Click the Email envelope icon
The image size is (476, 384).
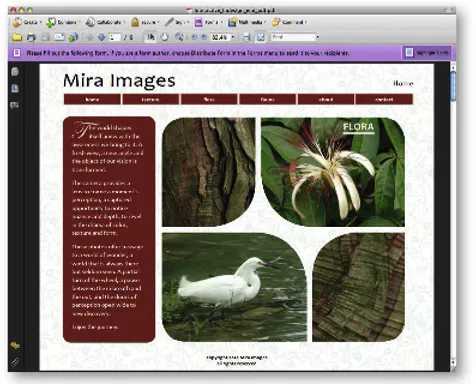coord(59,37)
